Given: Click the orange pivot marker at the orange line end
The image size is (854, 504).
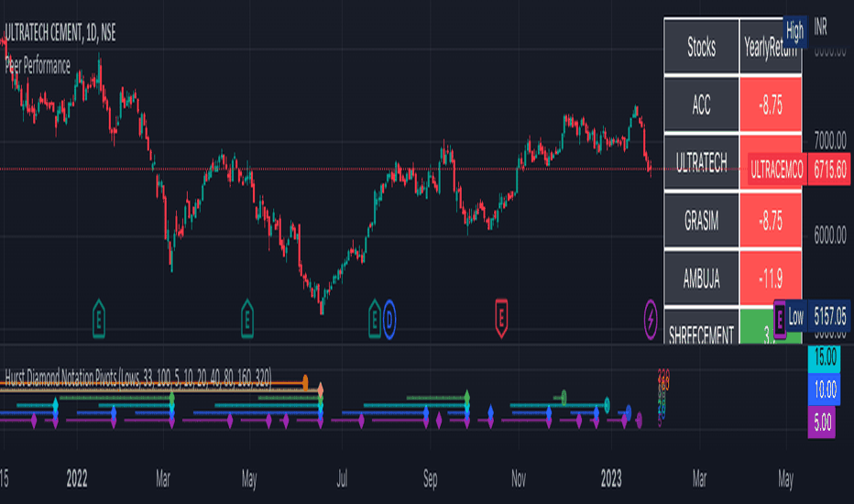Looking at the screenshot, I should [305, 382].
